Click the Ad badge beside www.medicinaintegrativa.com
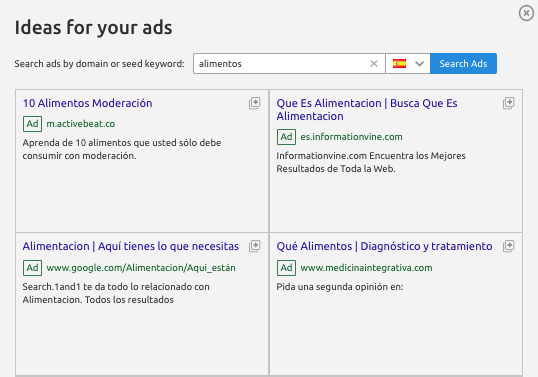 pyautogui.click(x=286, y=268)
